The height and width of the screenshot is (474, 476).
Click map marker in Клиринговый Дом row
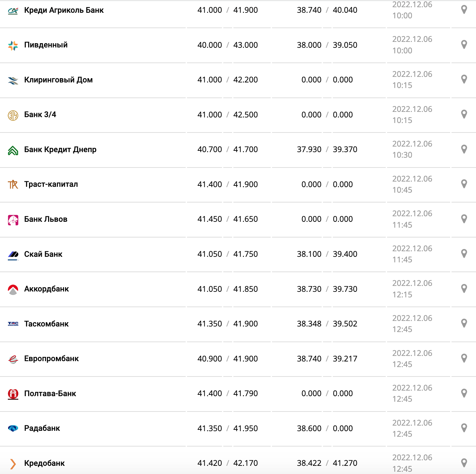464,79
